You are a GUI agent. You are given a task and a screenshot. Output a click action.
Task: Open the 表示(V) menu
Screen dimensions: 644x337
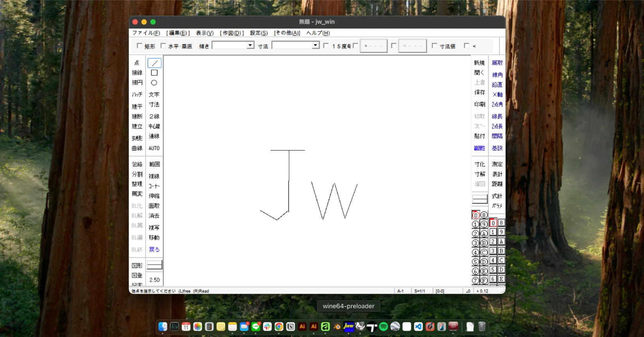(x=205, y=33)
